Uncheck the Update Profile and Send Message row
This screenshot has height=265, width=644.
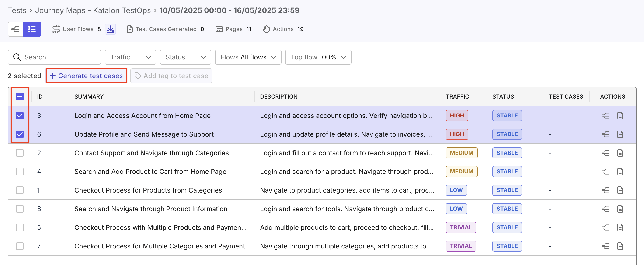20,134
